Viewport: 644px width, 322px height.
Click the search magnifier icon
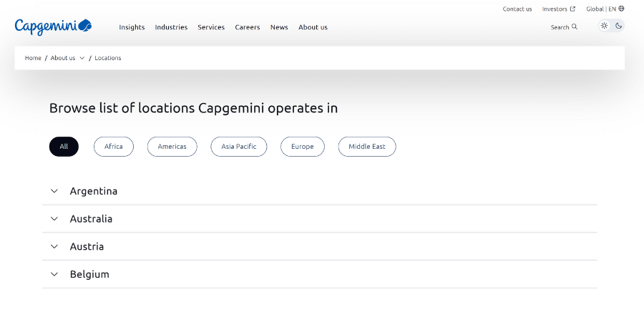pyautogui.click(x=575, y=26)
